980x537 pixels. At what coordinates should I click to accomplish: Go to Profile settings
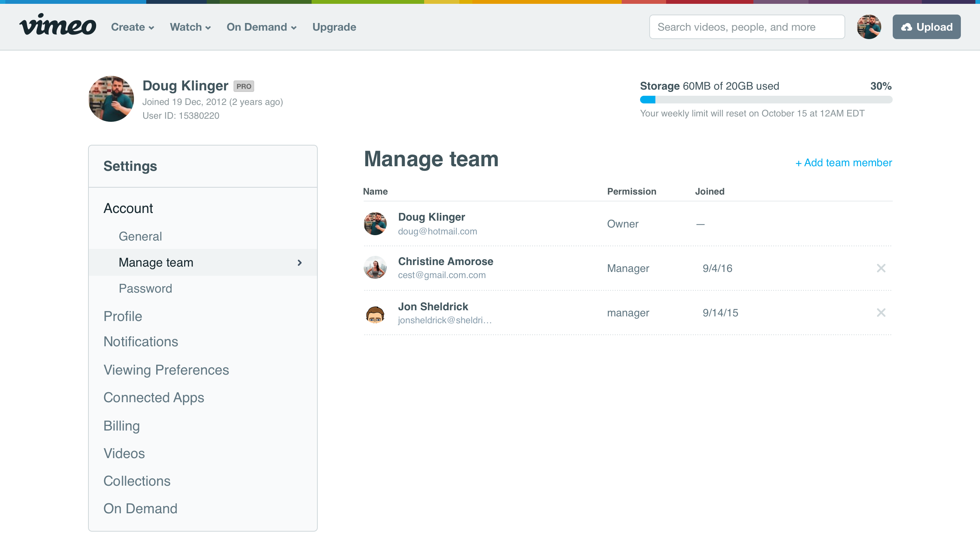pos(122,316)
